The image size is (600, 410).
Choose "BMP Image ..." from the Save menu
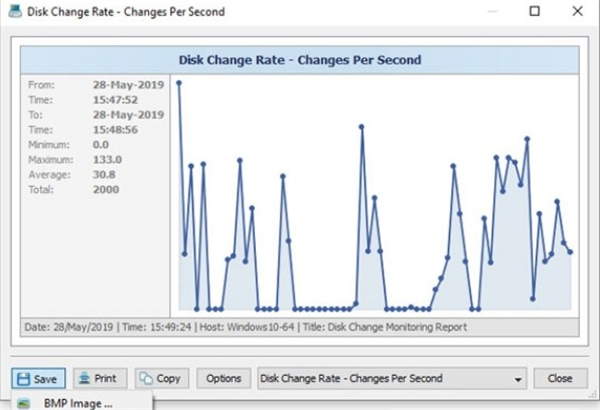tap(78, 404)
